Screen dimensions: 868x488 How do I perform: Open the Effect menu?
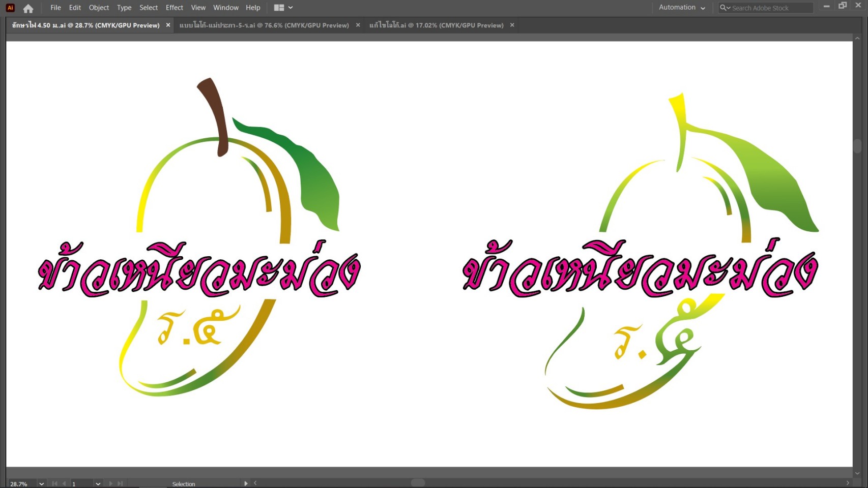(x=174, y=8)
